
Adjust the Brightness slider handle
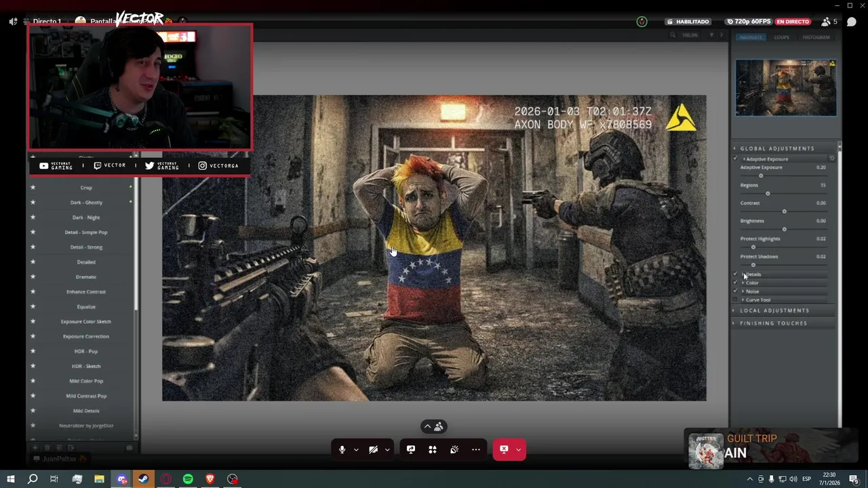[785, 229]
